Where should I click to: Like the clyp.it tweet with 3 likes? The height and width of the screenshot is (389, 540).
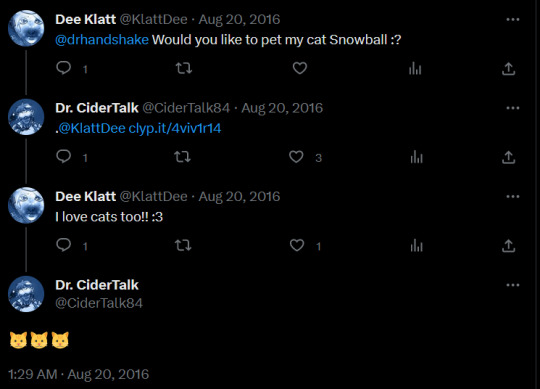tap(296, 157)
